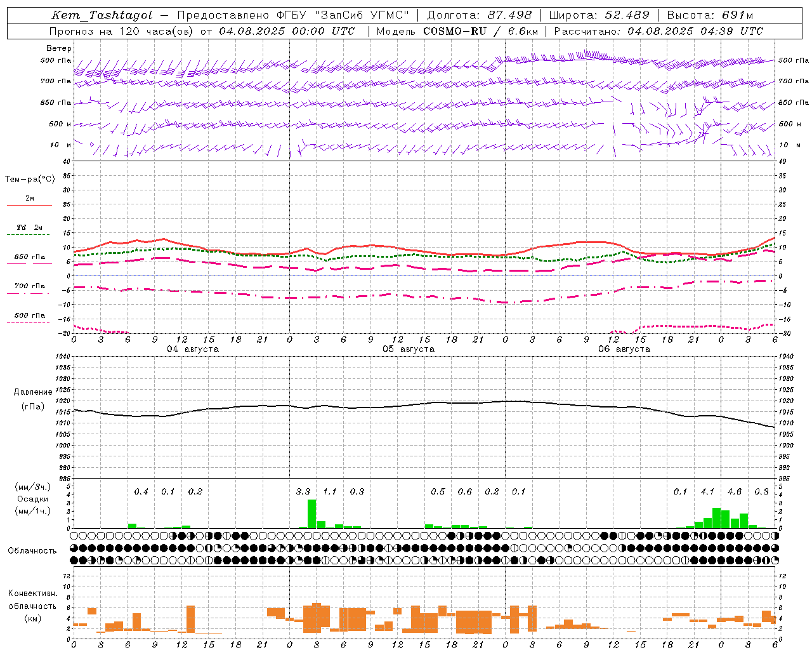Click the (км) unit label of convective cloudiness

(x=32, y=618)
